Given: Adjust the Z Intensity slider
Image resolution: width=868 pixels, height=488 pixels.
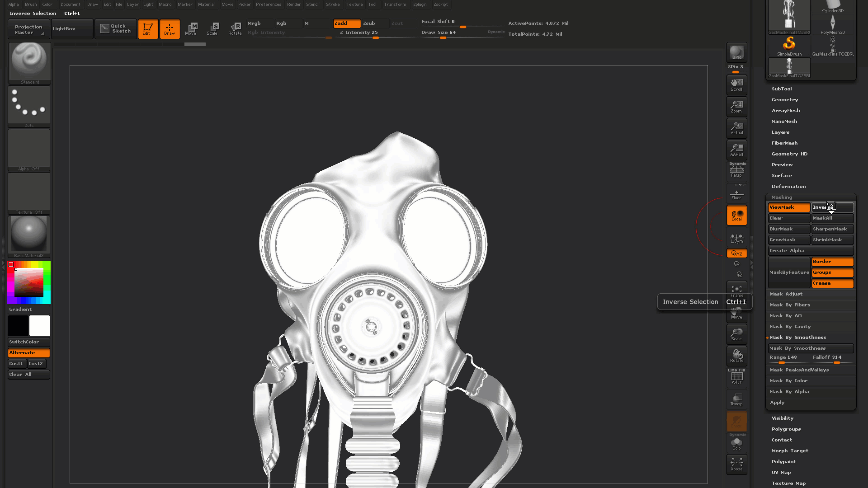Looking at the screenshot, I should coord(376,34).
